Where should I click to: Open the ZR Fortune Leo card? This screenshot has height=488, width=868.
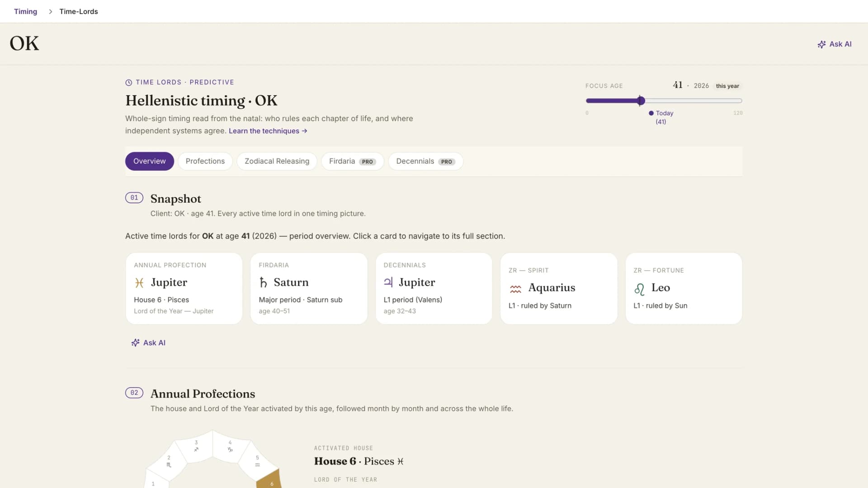pos(684,288)
